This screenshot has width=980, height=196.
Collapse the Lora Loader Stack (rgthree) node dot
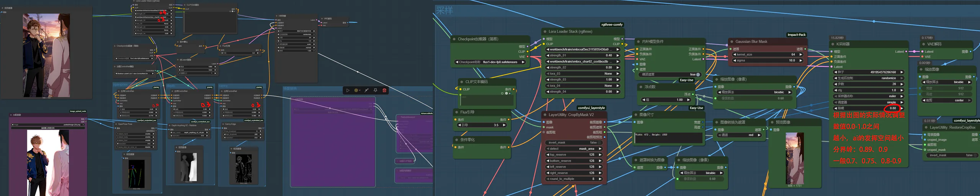click(545, 31)
